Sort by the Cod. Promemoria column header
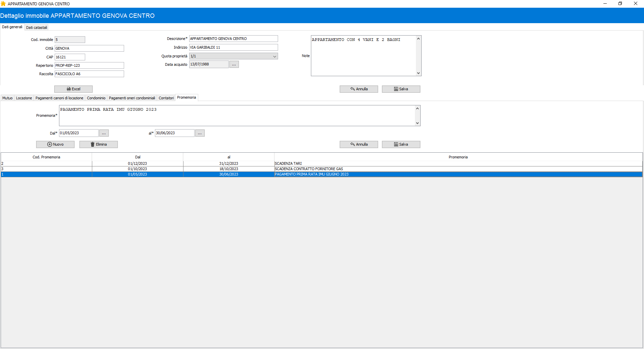 tap(46, 157)
